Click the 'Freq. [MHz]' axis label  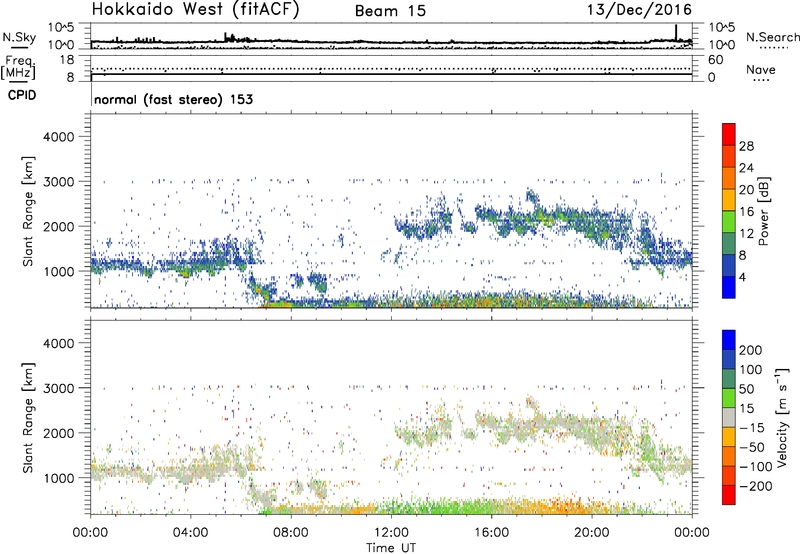[18, 68]
